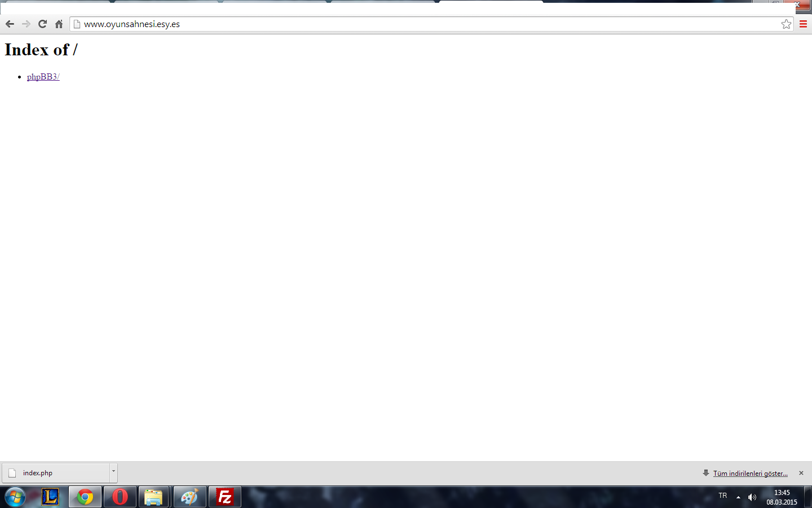The height and width of the screenshot is (508, 812).
Task: Open Opera browser from taskbar
Action: pyautogui.click(x=120, y=497)
